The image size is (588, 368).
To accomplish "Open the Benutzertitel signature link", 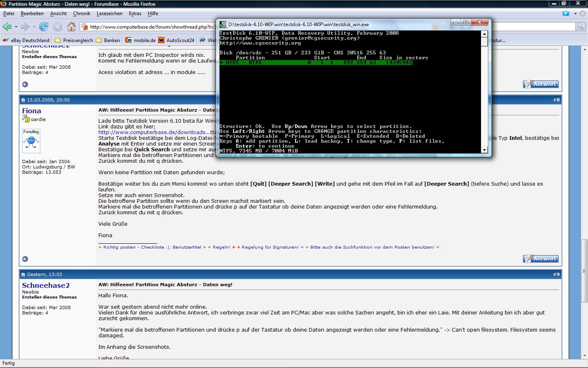I will [x=187, y=247].
